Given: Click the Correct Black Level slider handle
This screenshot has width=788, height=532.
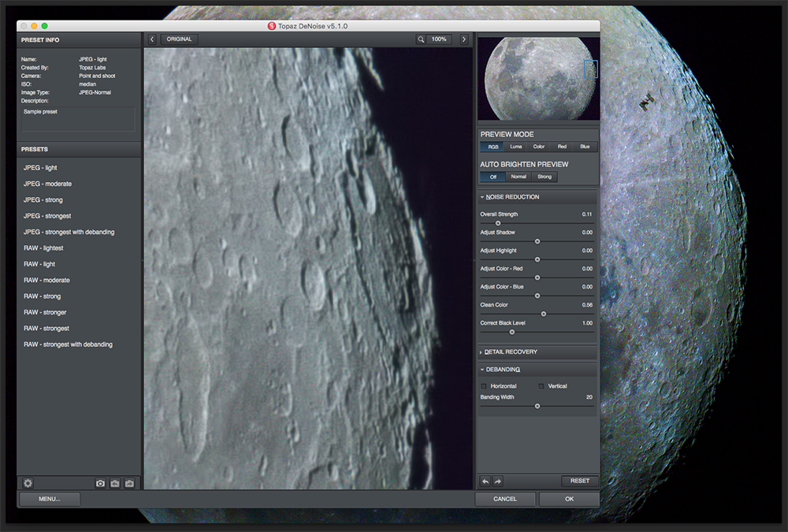Looking at the screenshot, I should point(512,332).
